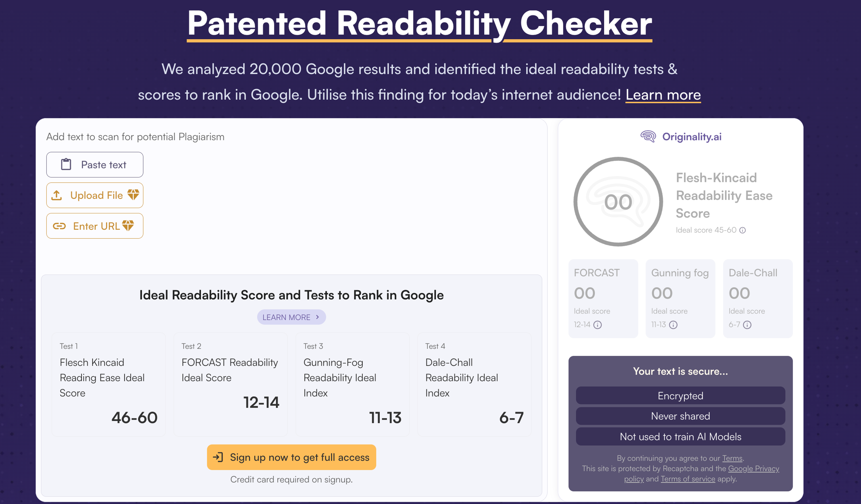861x504 pixels.
Task: Click the diamond icon next to Upload File
Action: pyautogui.click(x=133, y=195)
